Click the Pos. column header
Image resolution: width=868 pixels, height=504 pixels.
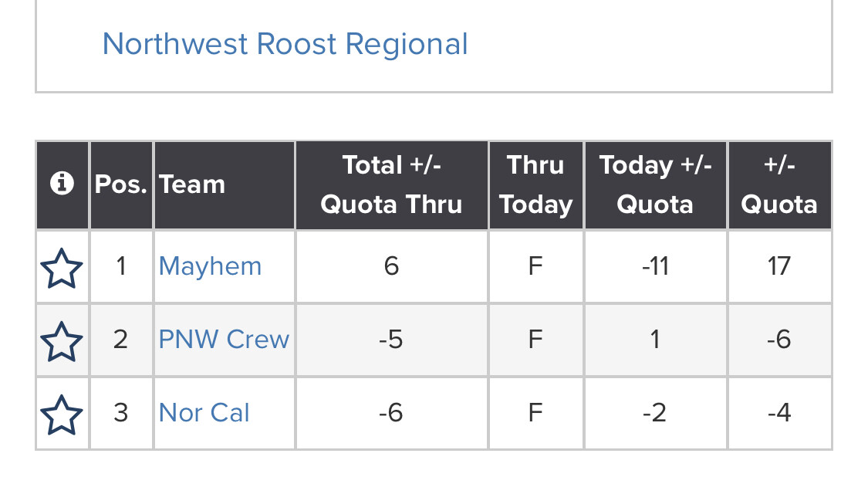pyautogui.click(x=121, y=184)
